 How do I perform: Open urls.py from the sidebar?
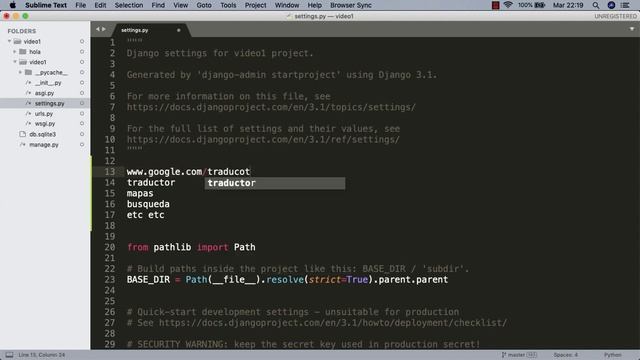44,113
